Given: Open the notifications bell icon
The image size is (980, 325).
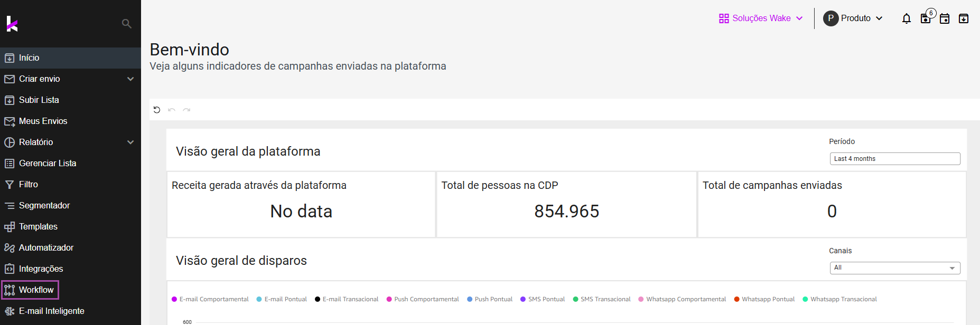Looking at the screenshot, I should tap(907, 18).
